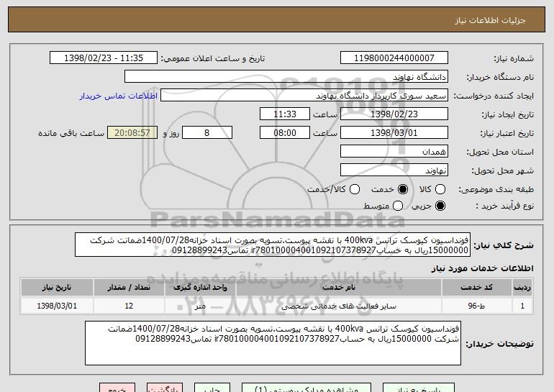The width and height of the screenshot is (554, 392).
Task: Click the پاسخ به نیاز button
Action: (419, 388)
